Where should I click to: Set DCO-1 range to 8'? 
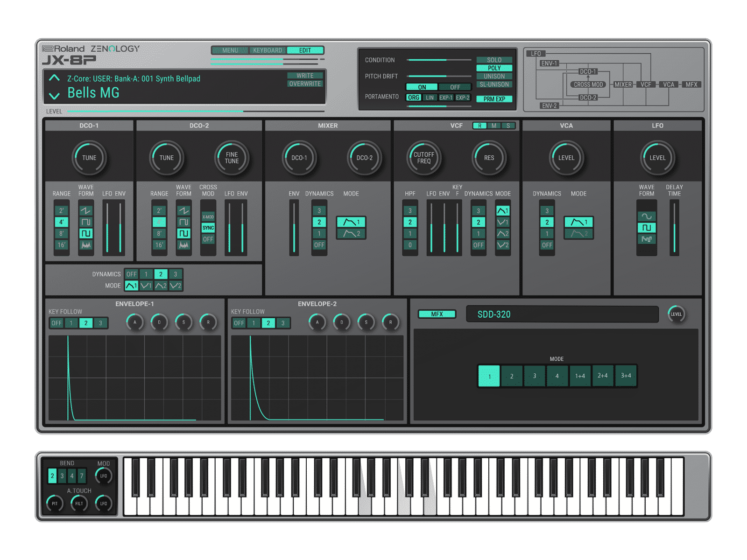[x=62, y=233]
